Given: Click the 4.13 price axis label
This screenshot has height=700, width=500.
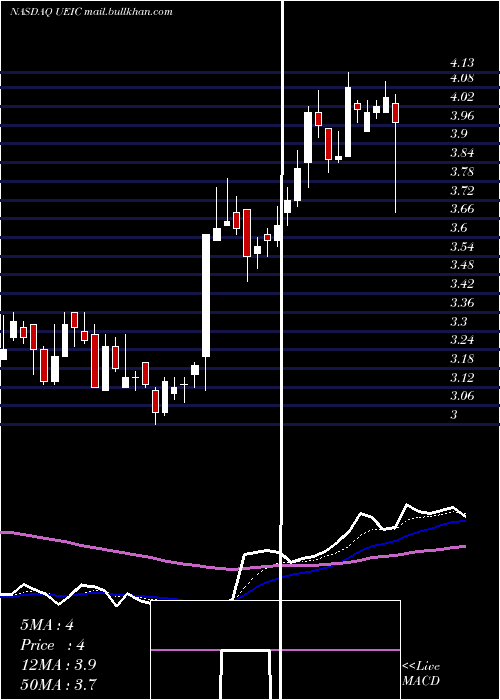Looking at the screenshot, I should (462, 63).
